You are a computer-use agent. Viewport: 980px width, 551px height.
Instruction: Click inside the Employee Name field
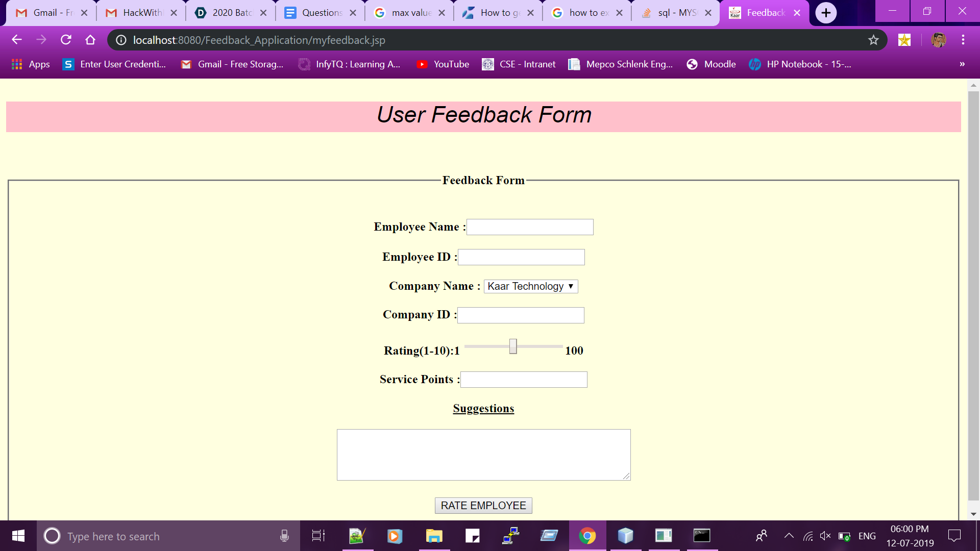pyautogui.click(x=529, y=227)
